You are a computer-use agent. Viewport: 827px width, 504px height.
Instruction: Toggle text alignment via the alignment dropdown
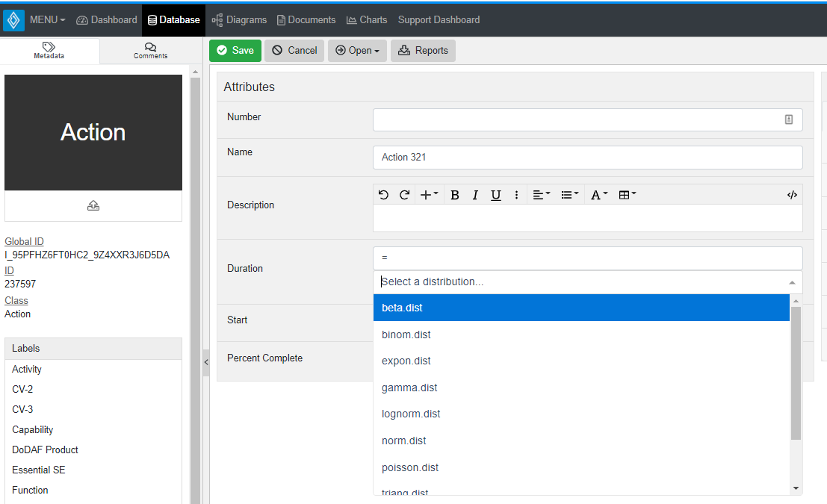541,195
